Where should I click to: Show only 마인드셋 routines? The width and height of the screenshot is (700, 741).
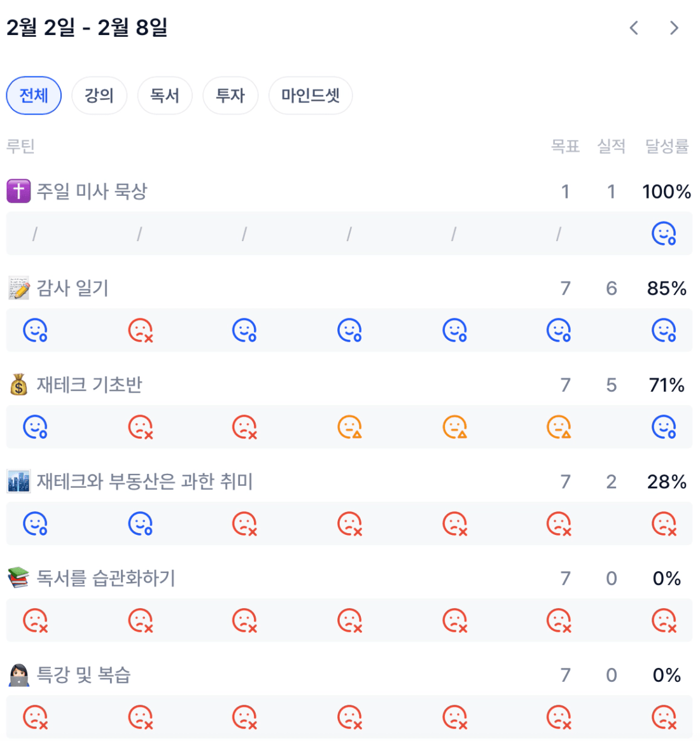point(311,96)
